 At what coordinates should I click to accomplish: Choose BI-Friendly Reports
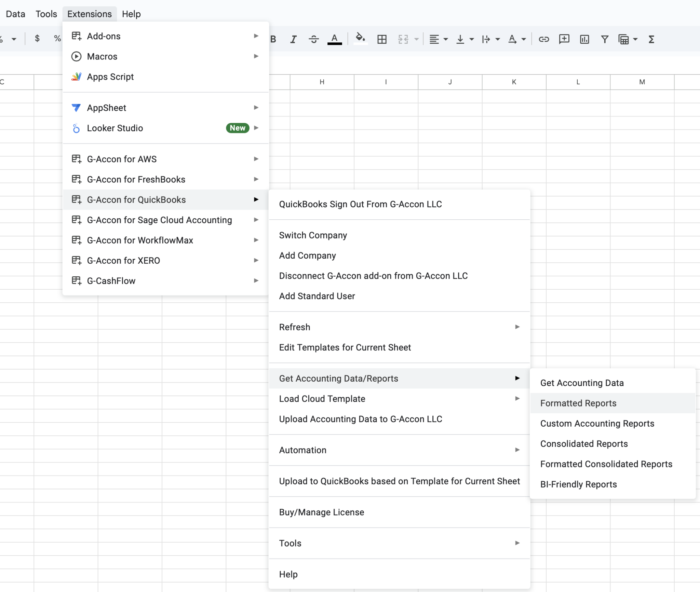tap(613, 484)
